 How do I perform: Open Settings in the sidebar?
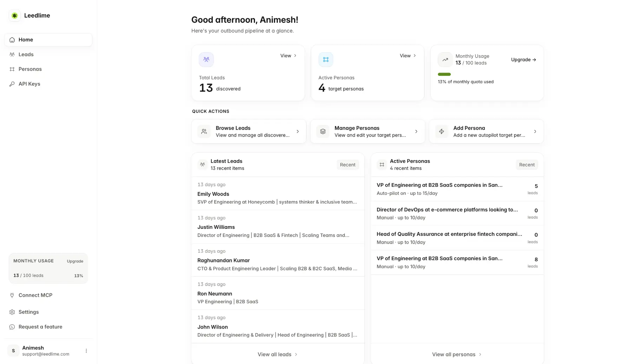click(48, 312)
